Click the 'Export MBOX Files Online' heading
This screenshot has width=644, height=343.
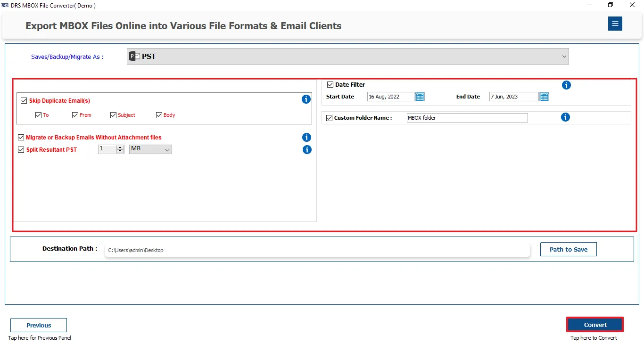(183, 26)
